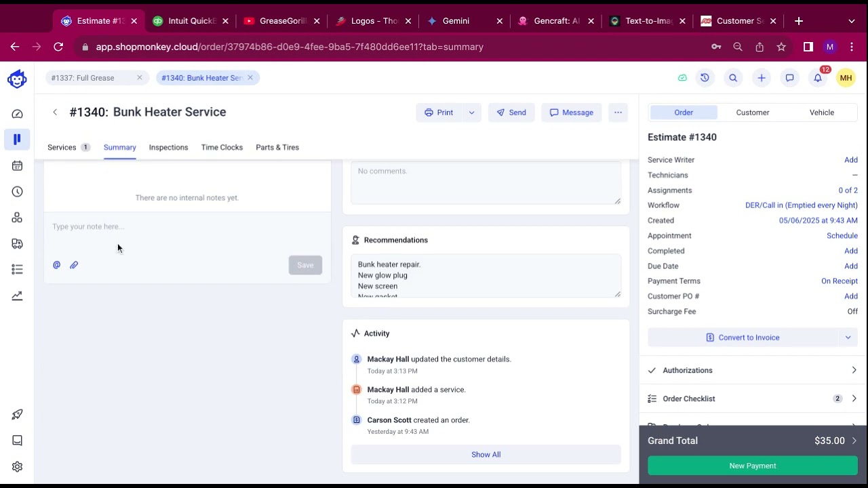Click Schedule appointment link
This screenshot has height=488, width=868.
pyautogui.click(x=842, y=236)
